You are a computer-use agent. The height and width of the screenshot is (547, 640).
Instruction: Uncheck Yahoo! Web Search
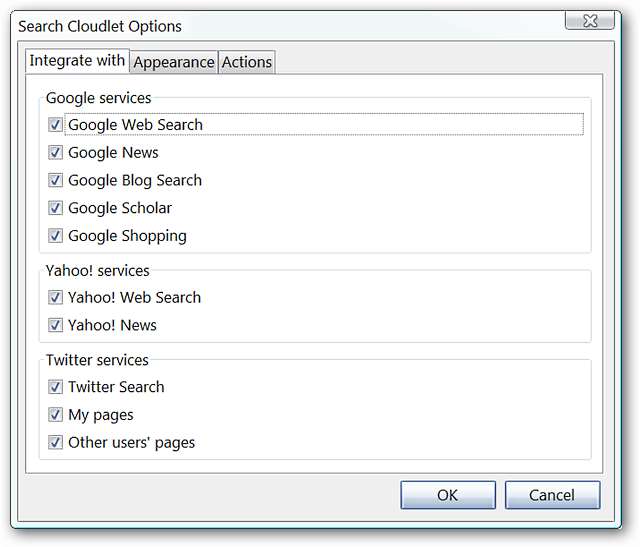55,298
